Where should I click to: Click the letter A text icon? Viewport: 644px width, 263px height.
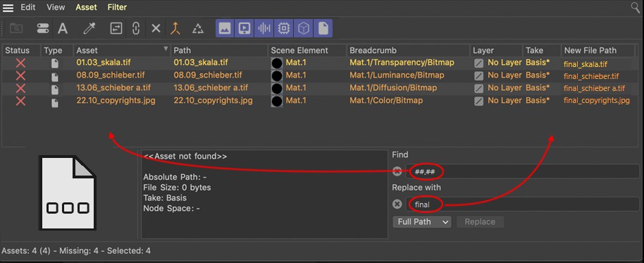pyautogui.click(x=63, y=28)
